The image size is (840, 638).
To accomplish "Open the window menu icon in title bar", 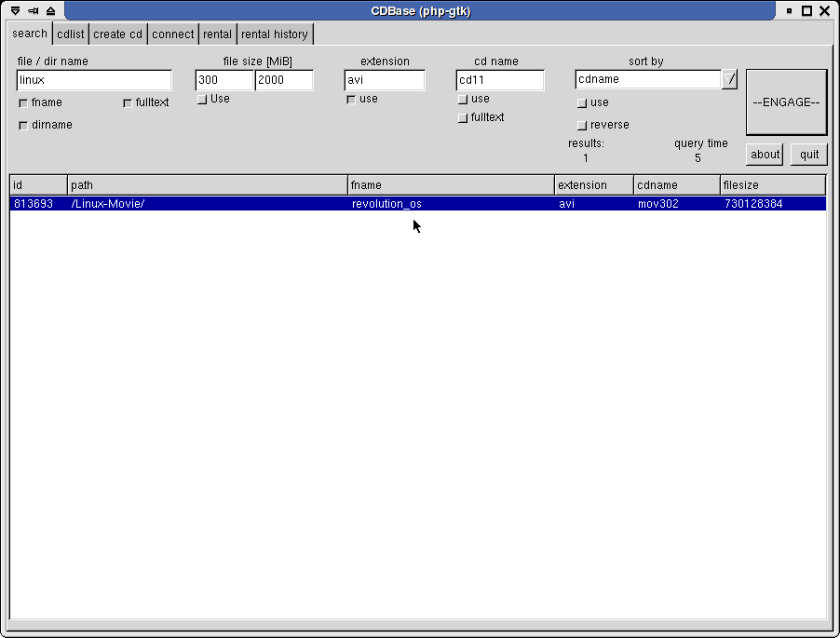I will [x=15, y=11].
